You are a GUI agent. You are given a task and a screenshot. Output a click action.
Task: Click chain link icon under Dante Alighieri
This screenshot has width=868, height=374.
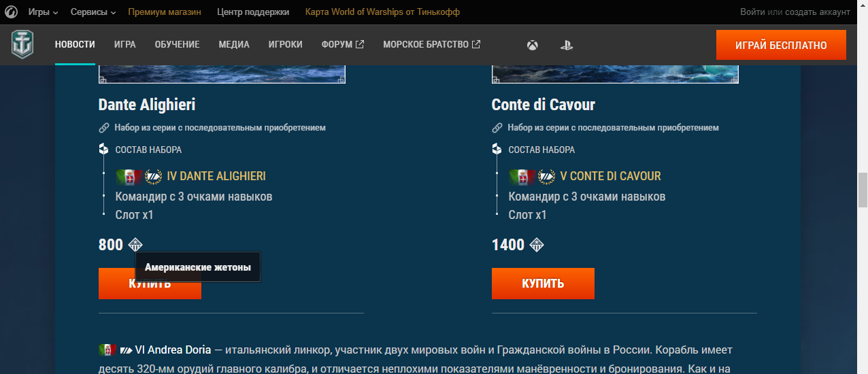click(x=104, y=128)
